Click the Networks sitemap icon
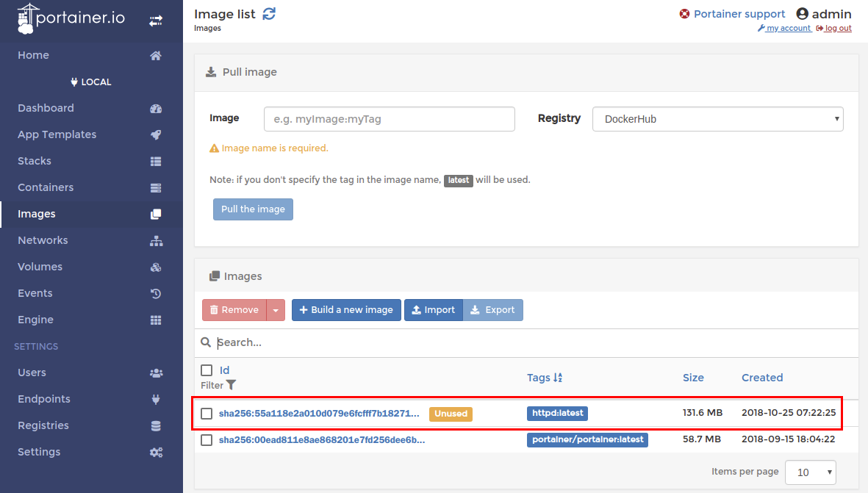The width and height of the screenshot is (868, 493). [x=156, y=241]
